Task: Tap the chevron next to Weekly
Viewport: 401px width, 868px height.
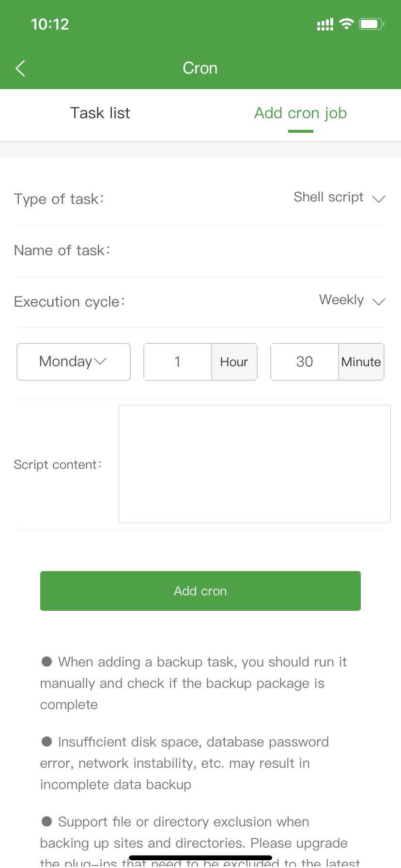Action: (379, 301)
